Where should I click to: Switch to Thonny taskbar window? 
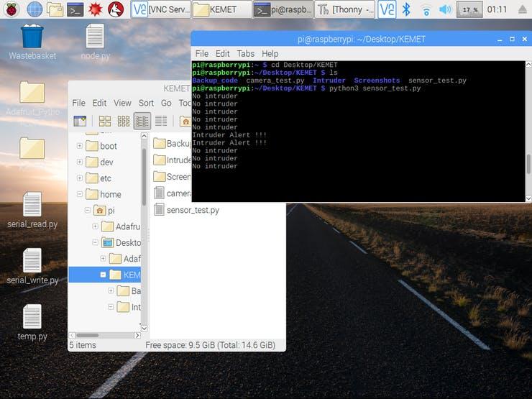[x=345, y=9]
